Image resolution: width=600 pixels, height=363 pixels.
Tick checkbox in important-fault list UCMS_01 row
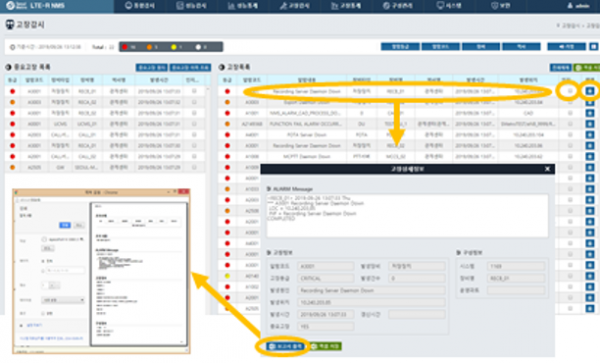[x=194, y=124]
